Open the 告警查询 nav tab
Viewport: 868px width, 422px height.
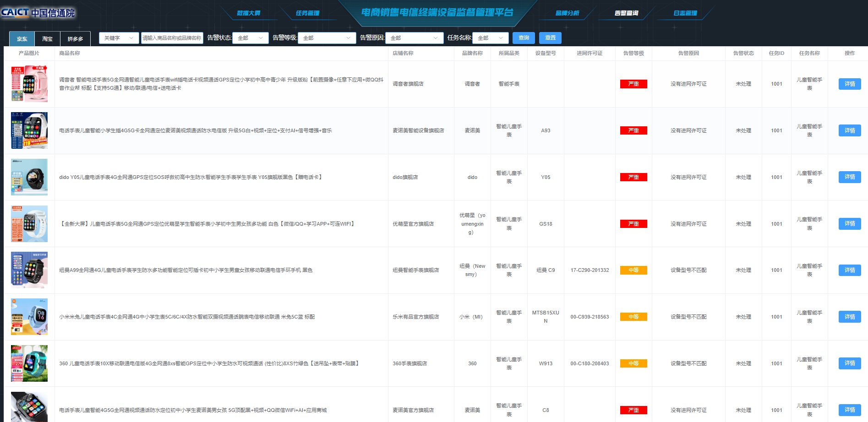pos(627,13)
